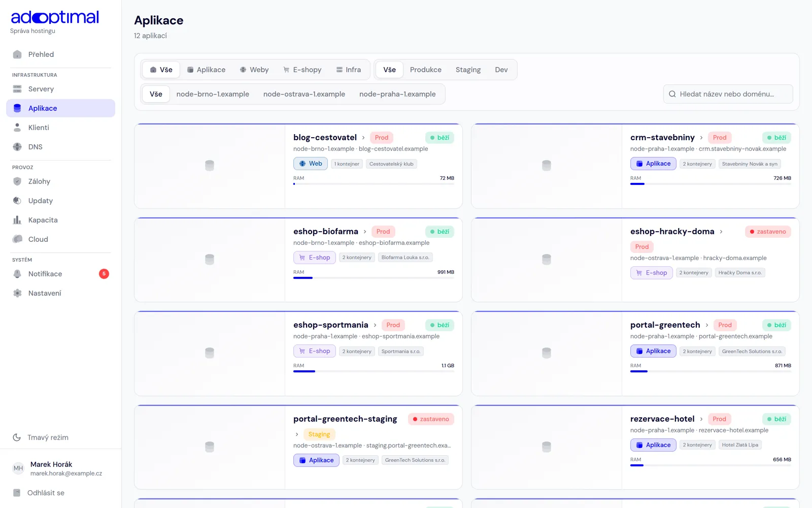
Task: Filter by node-ostrava-1.example server
Action: tap(304, 94)
